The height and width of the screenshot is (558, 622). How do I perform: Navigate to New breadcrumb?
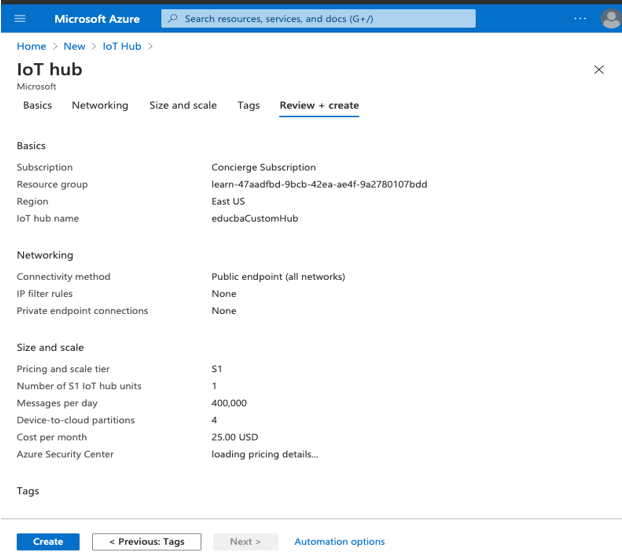pos(74,46)
